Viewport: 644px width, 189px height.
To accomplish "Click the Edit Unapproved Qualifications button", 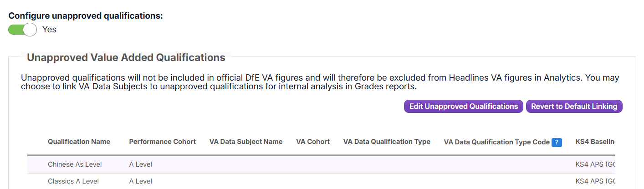I will coord(463,107).
